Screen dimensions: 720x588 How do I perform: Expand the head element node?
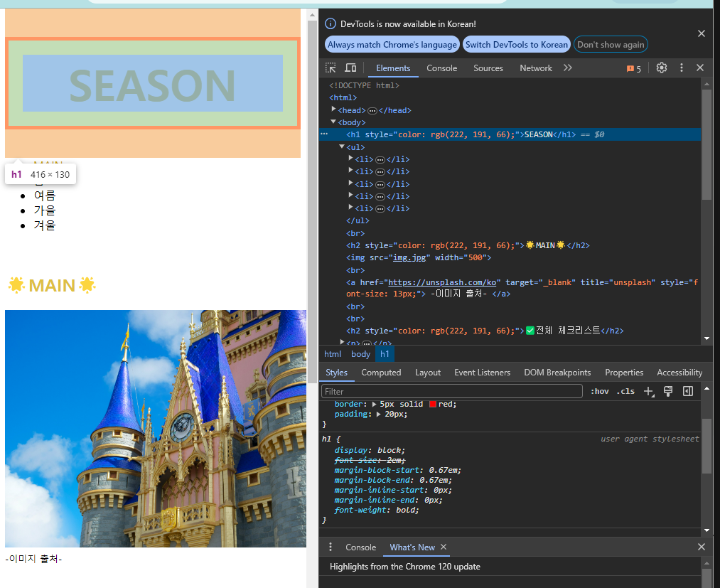[x=333, y=109]
